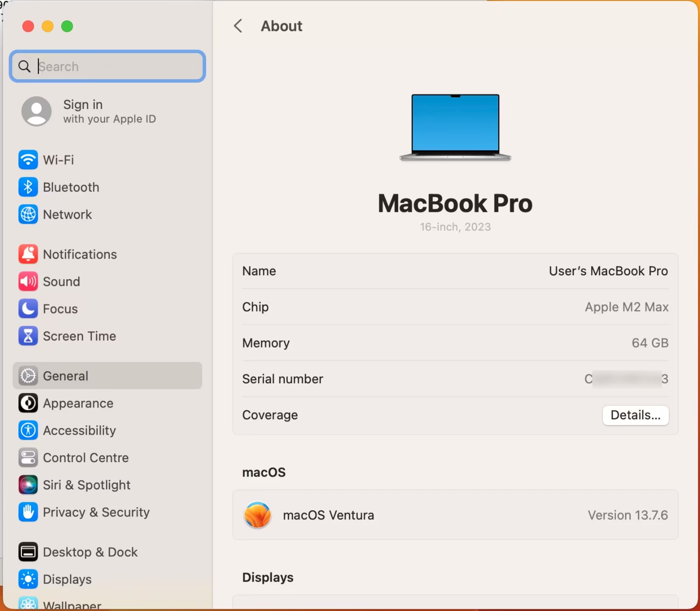Screen dimensions: 700x611
Task: Click the Siri & Spotlight icon
Action: [28, 485]
